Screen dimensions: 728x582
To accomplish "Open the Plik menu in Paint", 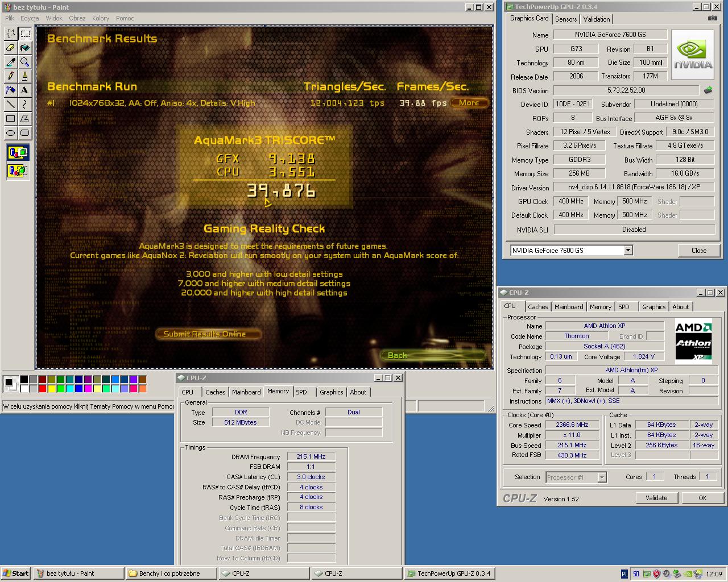I will pyautogui.click(x=10, y=18).
